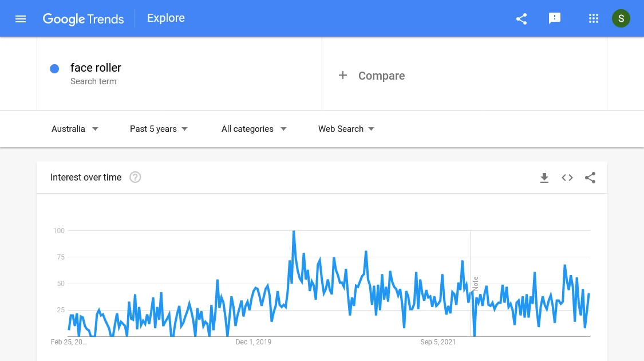644x361 pixels.
Task: Click the Google Trends logo
Action: point(83,19)
